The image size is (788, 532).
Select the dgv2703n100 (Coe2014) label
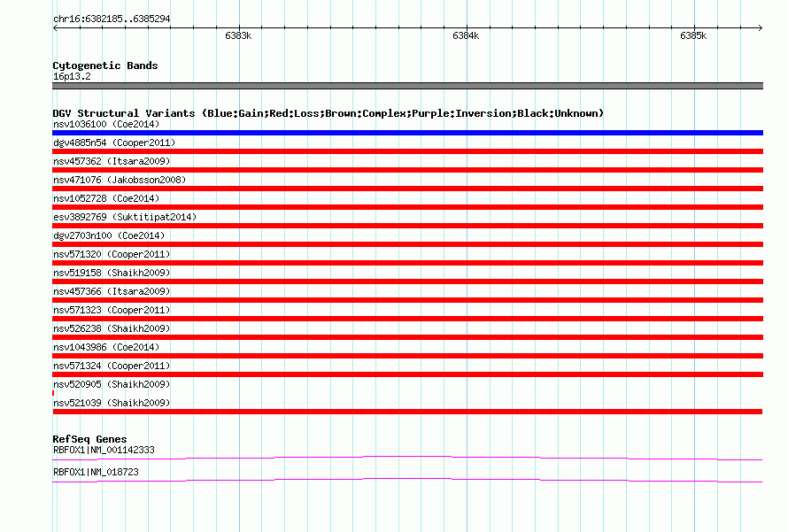tap(109, 235)
